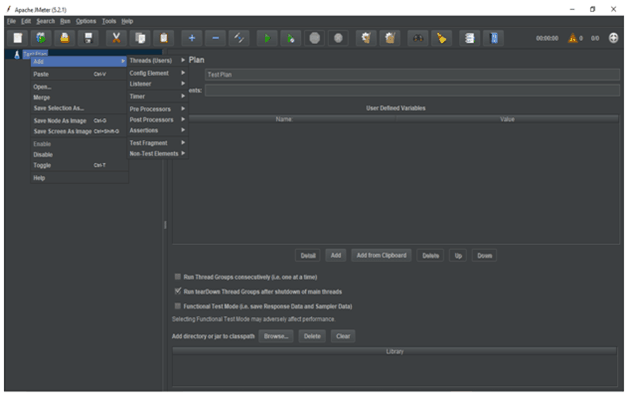The image size is (628, 396).
Task: Click the Toggle enable/disable icon
Action: tap(239, 38)
